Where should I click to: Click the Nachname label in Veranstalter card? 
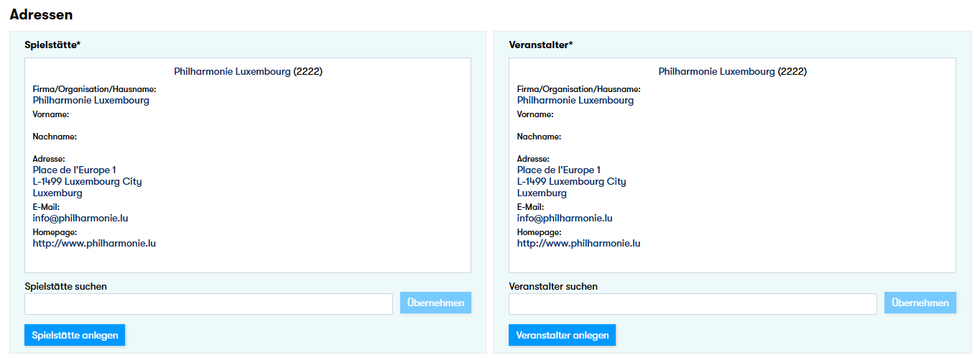click(539, 137)
